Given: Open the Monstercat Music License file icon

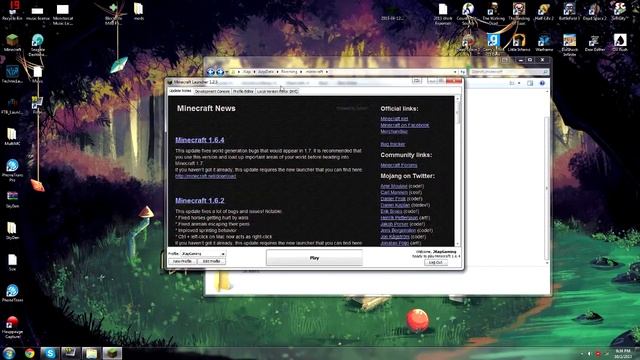Looking at the screenshot, I should coord(63,14).
